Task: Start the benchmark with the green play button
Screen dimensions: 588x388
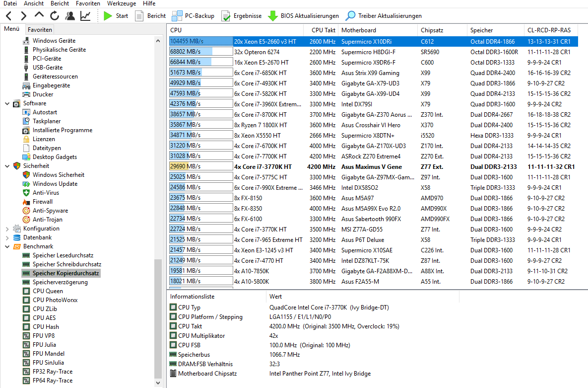Action: click(116, 16)
